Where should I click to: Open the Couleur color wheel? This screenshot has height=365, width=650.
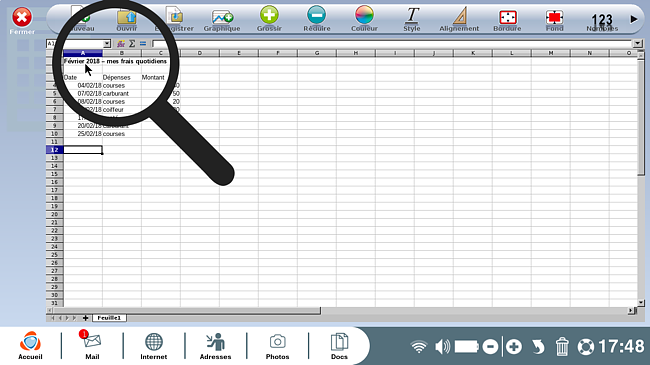tap(364, 15)
